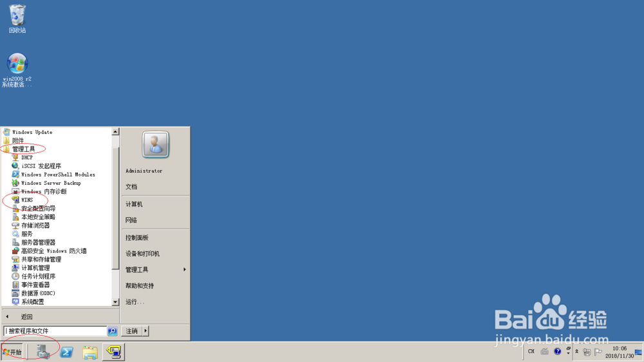
Task: Expand the 管理工具 submenu in right pane
Action: [x=155, y=270]
